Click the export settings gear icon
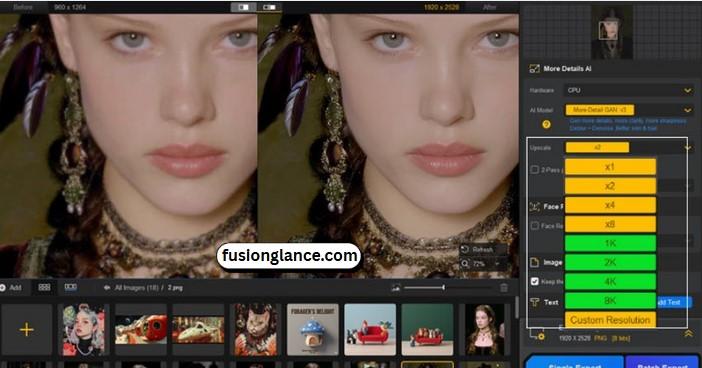The height and width of the screenshot is (368, 702). click(x=541, y=337)
